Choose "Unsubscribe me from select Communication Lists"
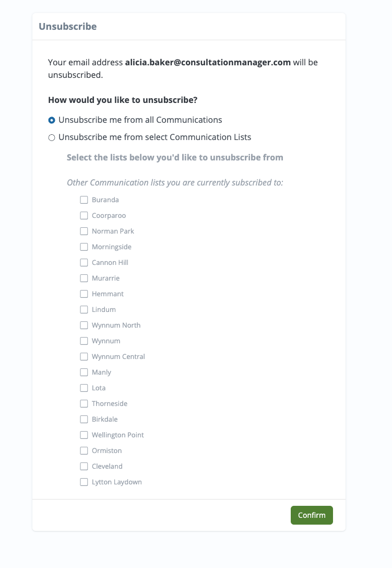Viewport: 392px width, 568px height. (51, 137)
